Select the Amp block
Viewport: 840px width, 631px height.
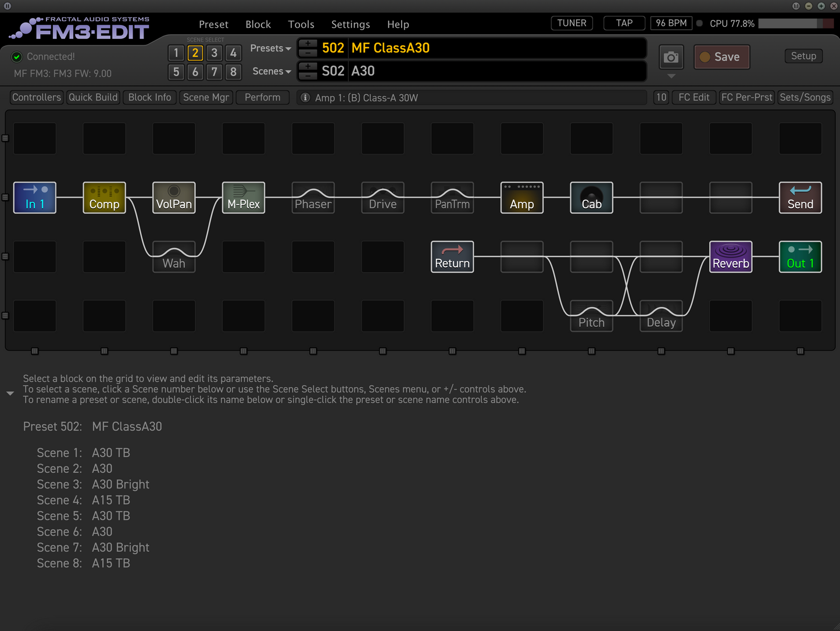[521, 198]
